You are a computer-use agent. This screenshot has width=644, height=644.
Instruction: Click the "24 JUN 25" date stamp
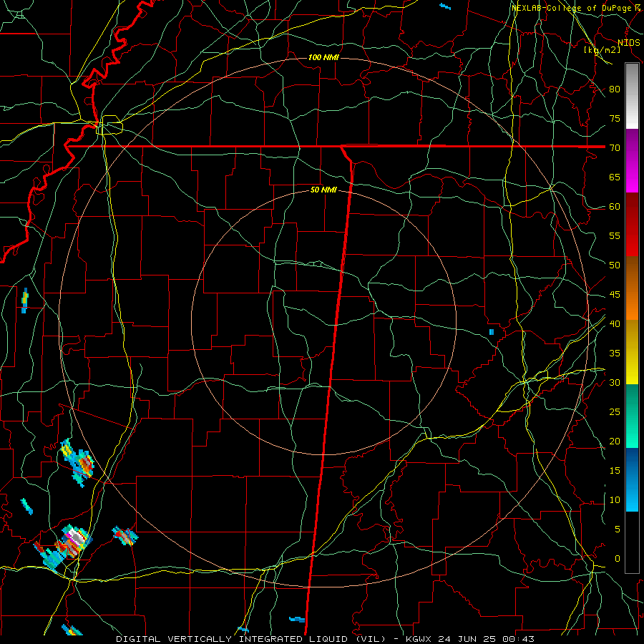467,639
